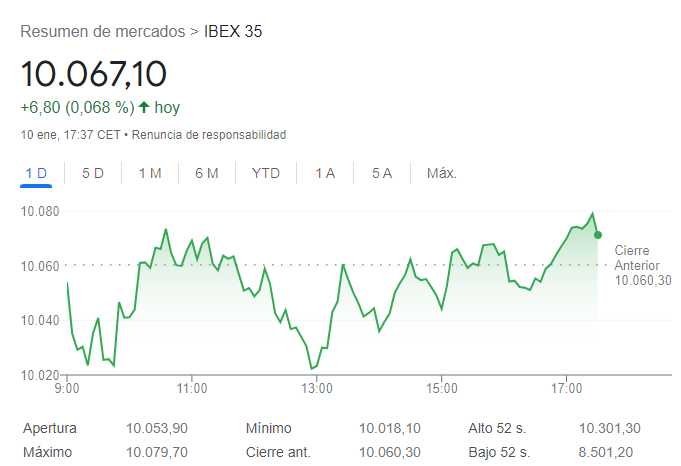
Task: Open the Resumen de mercados breadcrumb link
Action: (103, 31)
